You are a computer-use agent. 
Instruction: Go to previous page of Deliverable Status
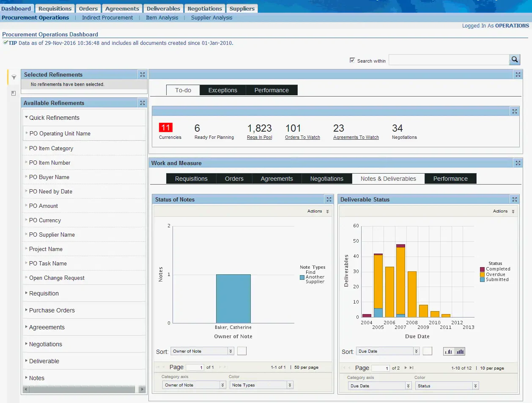coord(350,368)
